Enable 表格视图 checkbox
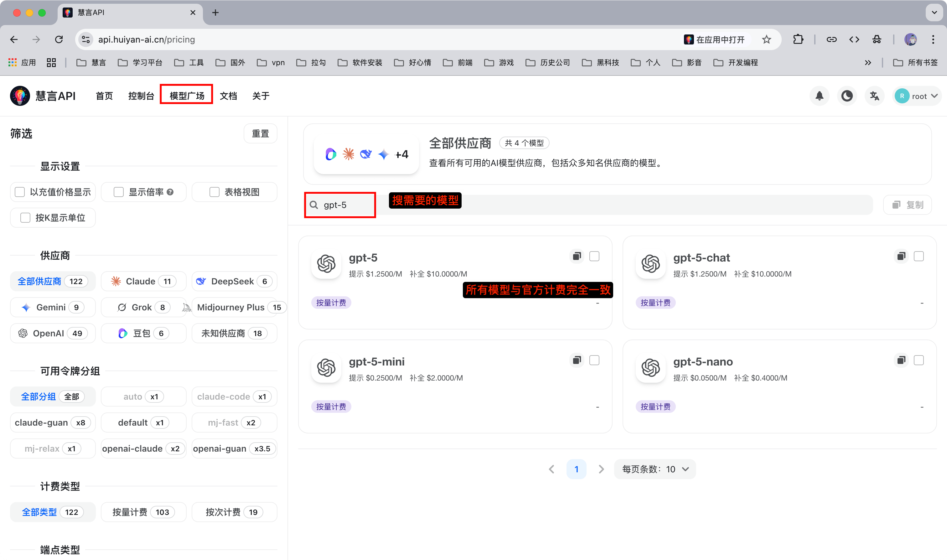 click(214, 192)
